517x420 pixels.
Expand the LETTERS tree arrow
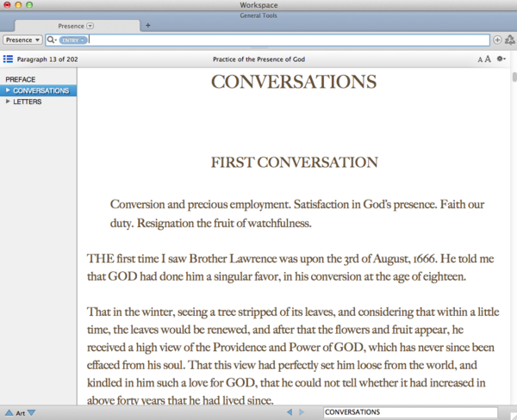tap(8, 102)
